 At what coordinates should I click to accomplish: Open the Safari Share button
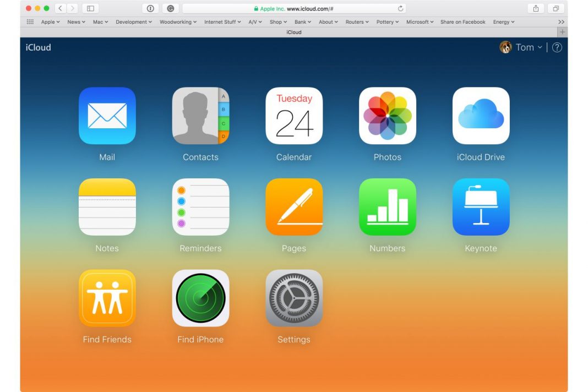coord(536,8)
